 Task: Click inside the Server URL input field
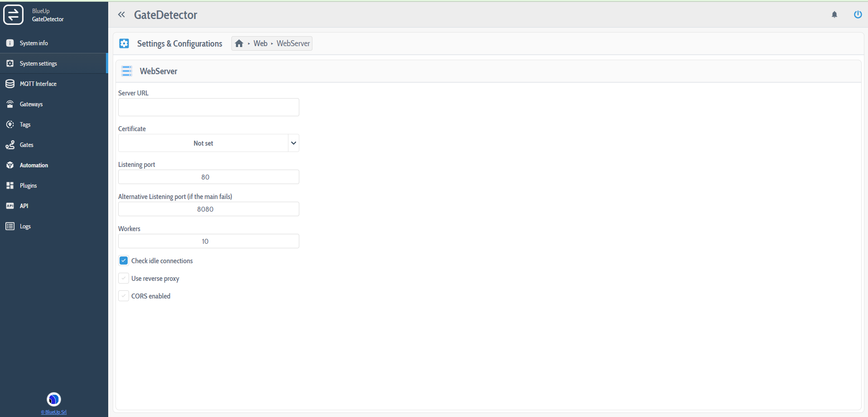click(x=208, y=107)
